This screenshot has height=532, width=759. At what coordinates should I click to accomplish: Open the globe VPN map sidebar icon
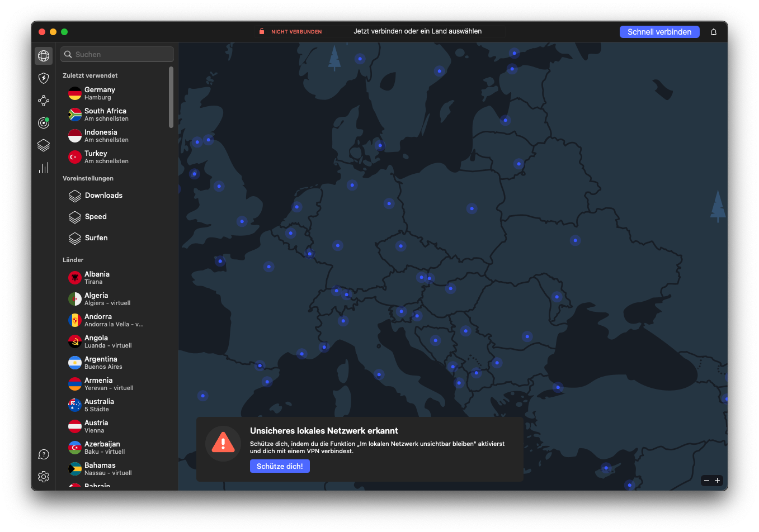pyautogui.click(x=44, y=55)
